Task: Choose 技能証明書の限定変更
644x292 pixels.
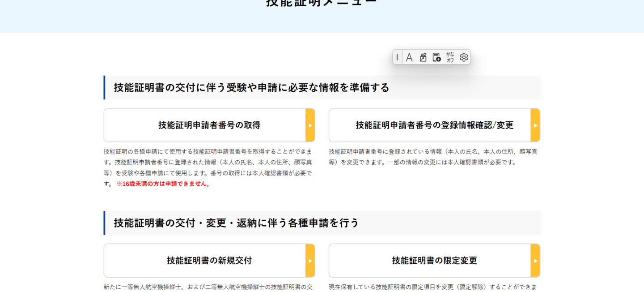Action: pos(434,261)
